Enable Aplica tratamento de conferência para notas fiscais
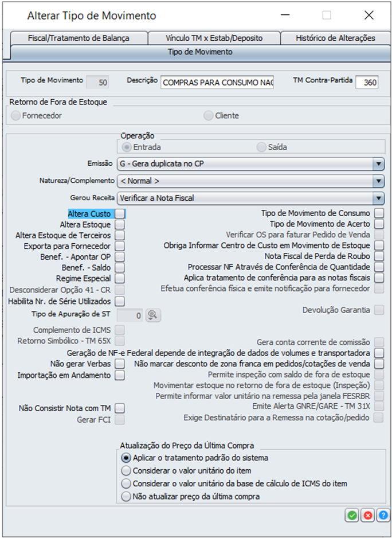 [x=379, y=277]
